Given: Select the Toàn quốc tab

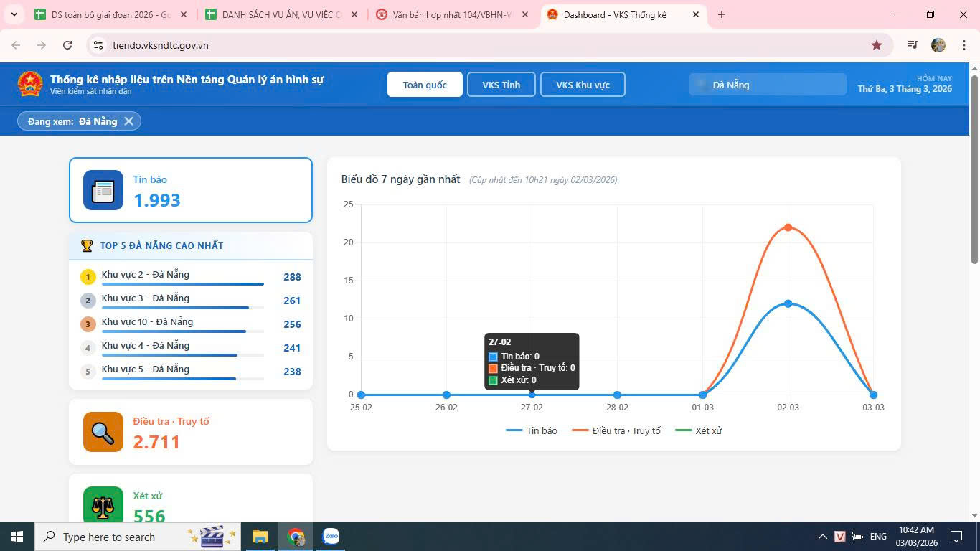Looking at the screenshot, I should [425, 85].
